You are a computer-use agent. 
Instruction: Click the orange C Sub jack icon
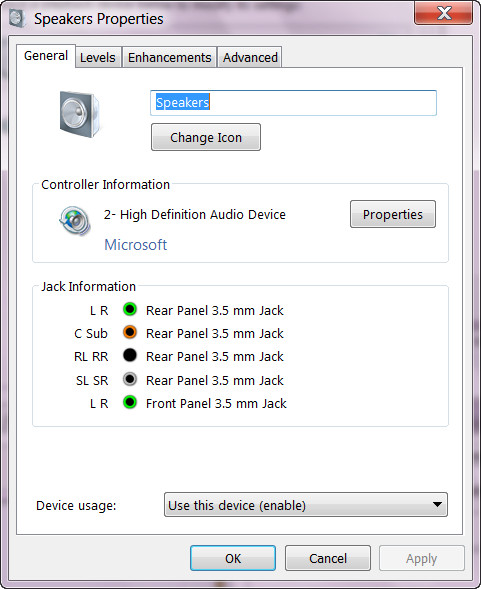(130, 332)
